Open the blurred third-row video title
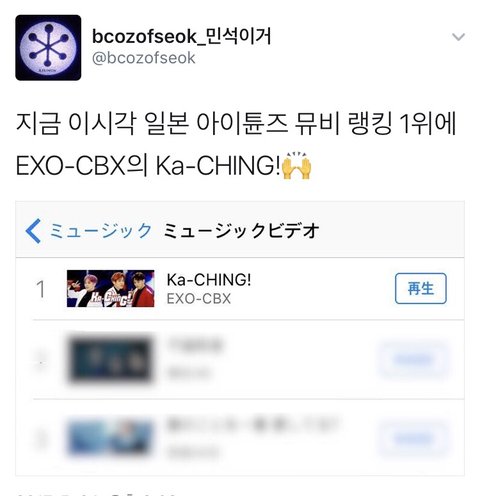The width and height of the screenshot is (480, 496). tap(253, 425)
